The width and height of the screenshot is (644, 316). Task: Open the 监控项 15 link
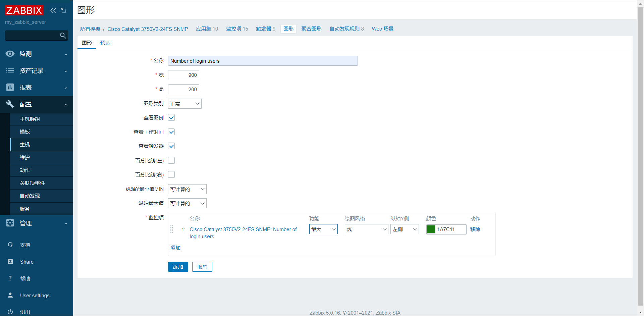tap(237, 29)
